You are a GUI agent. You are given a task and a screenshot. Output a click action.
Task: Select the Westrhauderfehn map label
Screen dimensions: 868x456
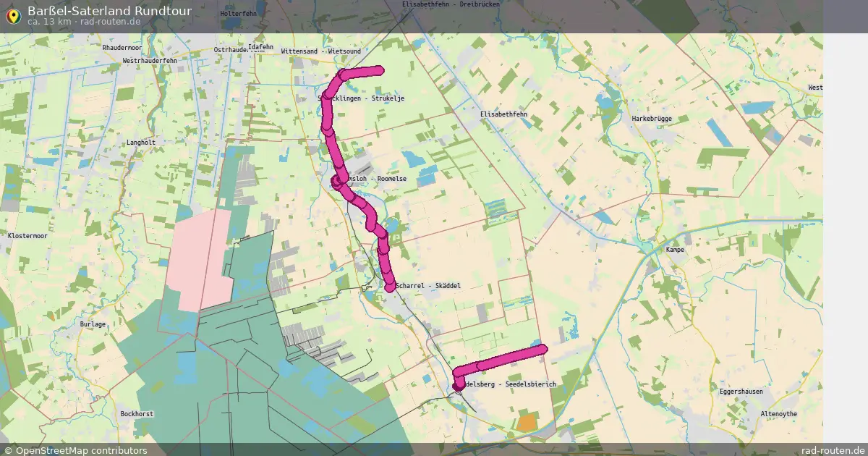pyautogui.click(x=150, y=62)
